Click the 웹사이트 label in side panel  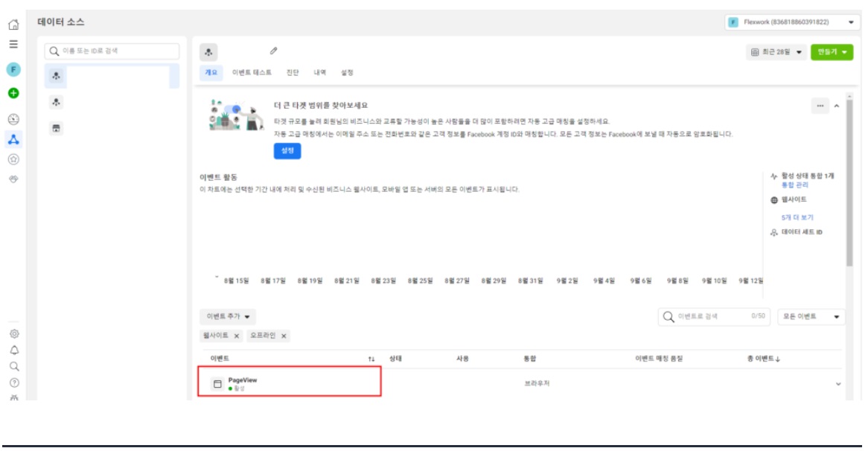(794, 199)
